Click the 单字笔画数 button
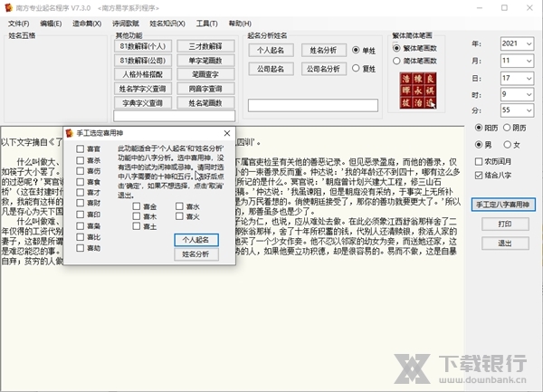This screenshot has width=543, height=392. click(x=205, y=61)
